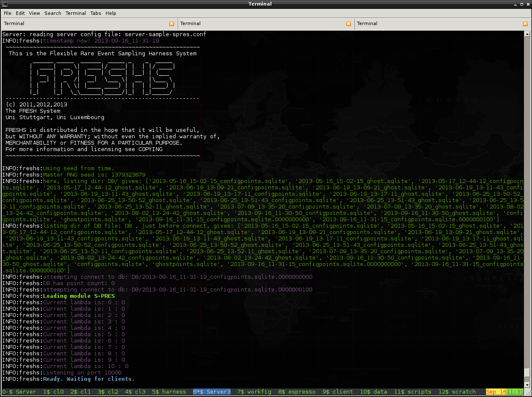
Task: Click the terminal window menu icon in the title bar
Action: coord(4,4)
